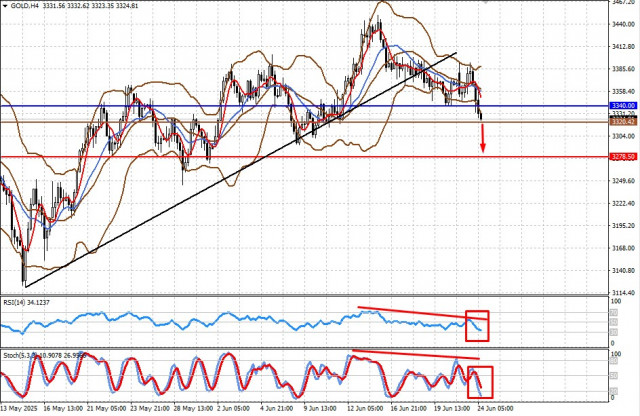Click the 4 Jun 21:00 time label
640x416 pixels.
[276, 408]
